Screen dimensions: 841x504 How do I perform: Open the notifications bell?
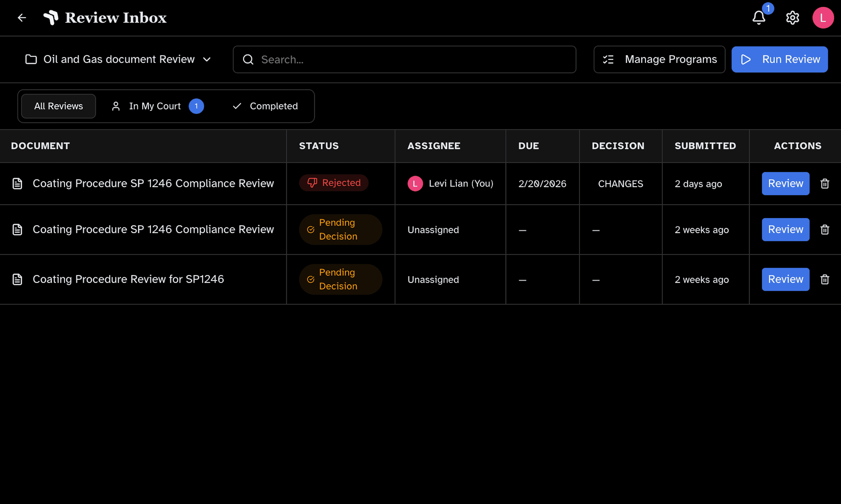pyautogui.click(x=758, y=18)
